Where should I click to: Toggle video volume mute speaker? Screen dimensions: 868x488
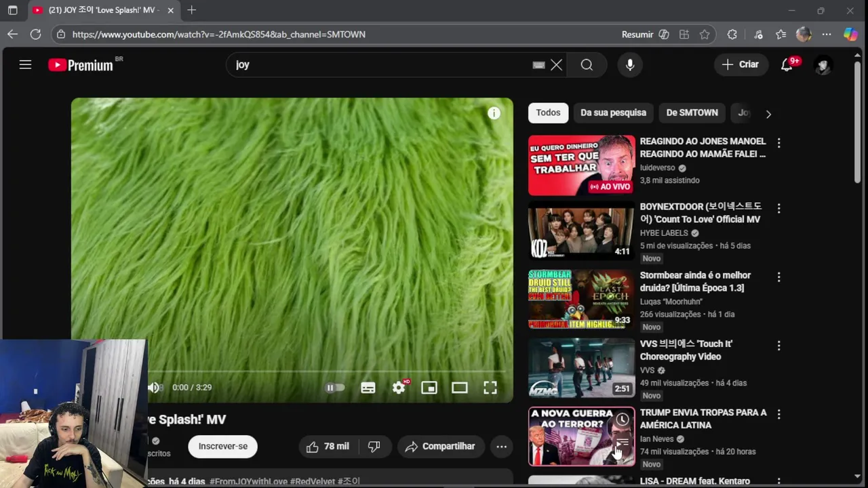[154, 388]
